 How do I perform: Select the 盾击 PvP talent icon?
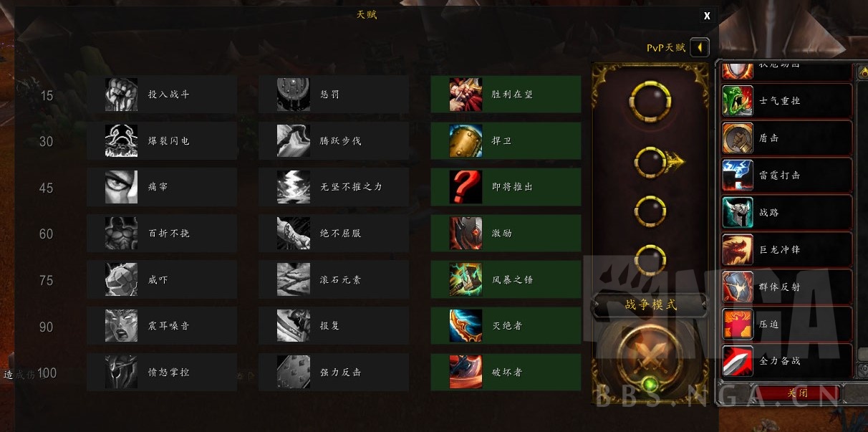tap(737, 138)
